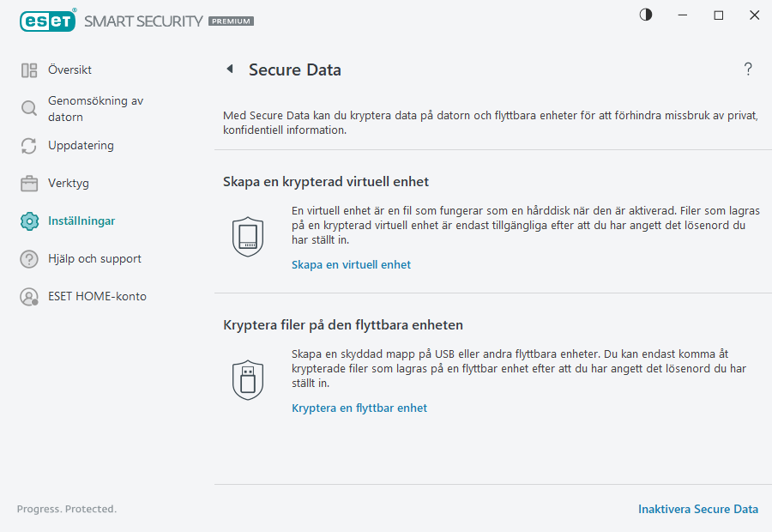Navigate to the Verktyg menu entry

pos(69,183)
